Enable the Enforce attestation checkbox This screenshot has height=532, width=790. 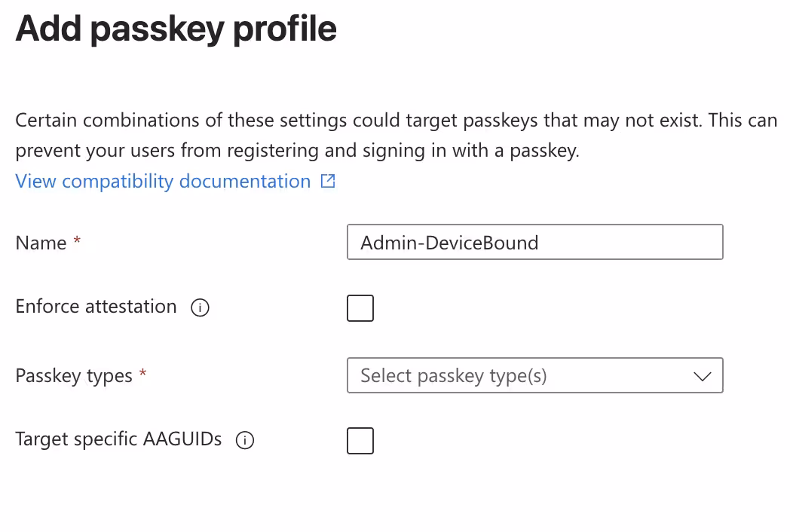pyautogui.click(x=360, y=308)
